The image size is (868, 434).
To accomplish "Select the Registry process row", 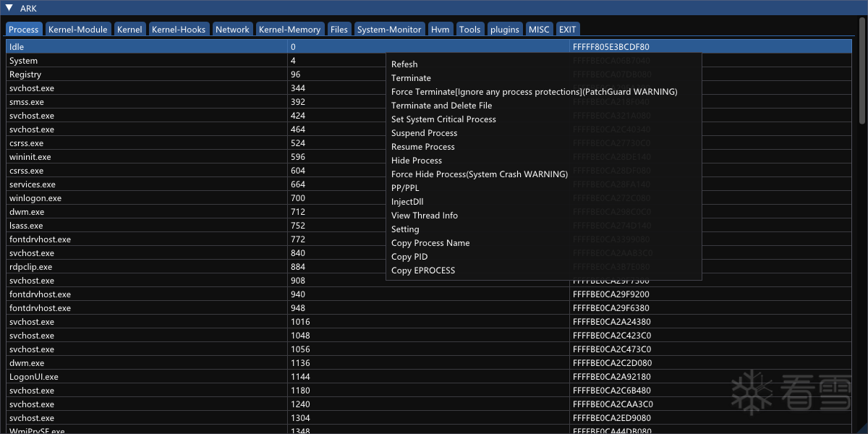I will [429, 75].
